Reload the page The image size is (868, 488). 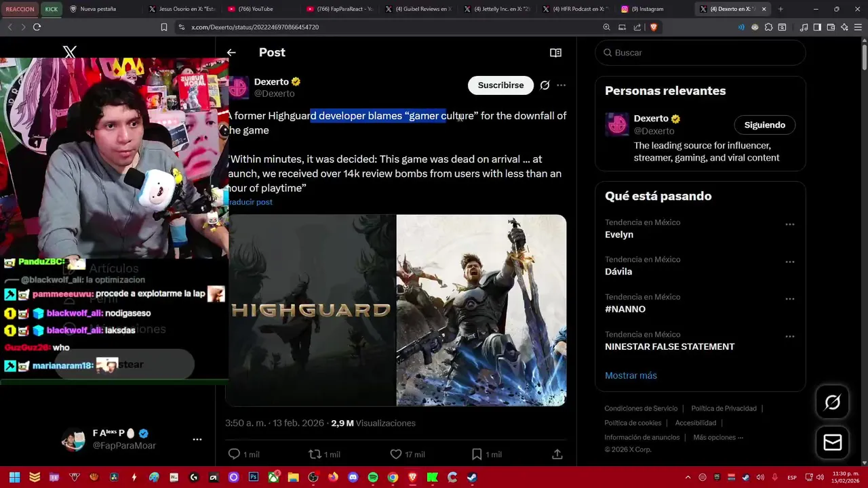[x=37, y=27]
